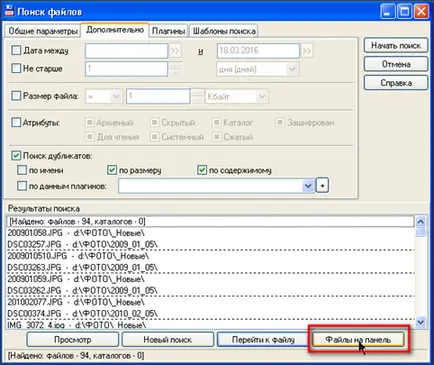Select result '200901059.JPG'
Image resolution: width=434 pixels, height=365 pixels.
210,279
